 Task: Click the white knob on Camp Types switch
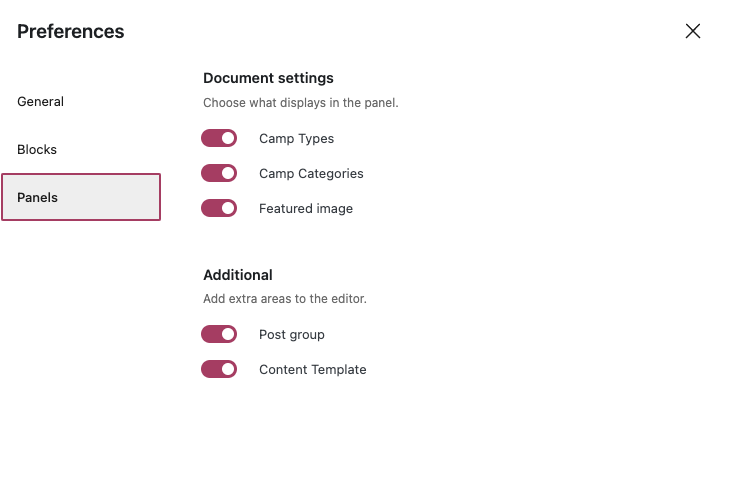[x=228, y=138]
